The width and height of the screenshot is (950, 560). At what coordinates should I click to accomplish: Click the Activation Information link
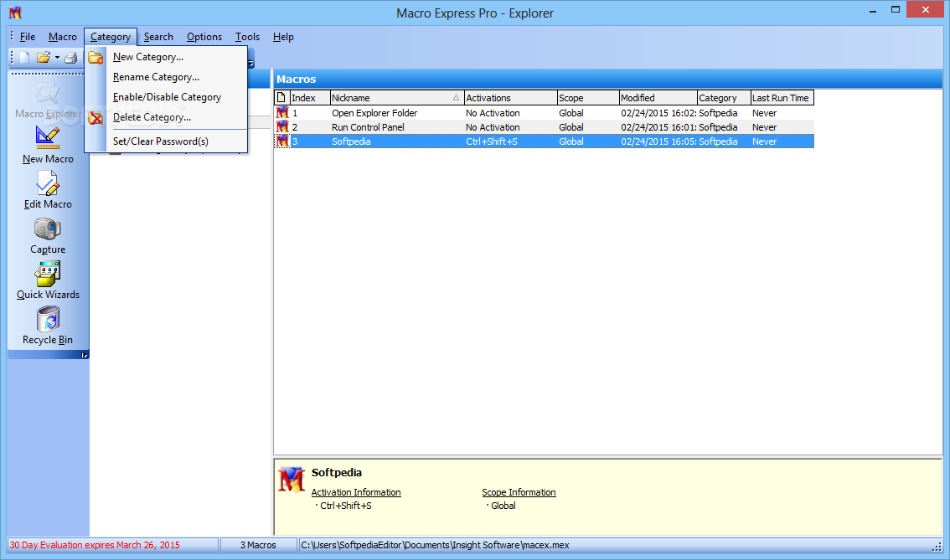pos(356,492)
